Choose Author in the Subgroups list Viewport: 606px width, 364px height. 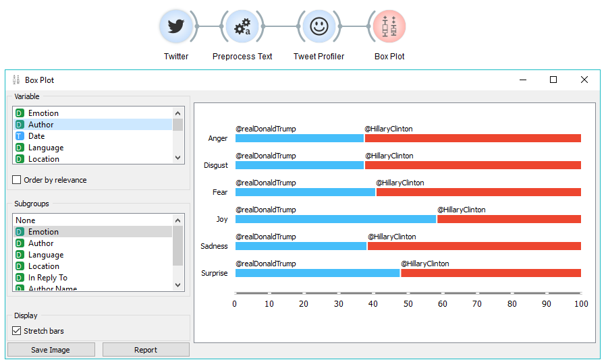pos(40,243)
